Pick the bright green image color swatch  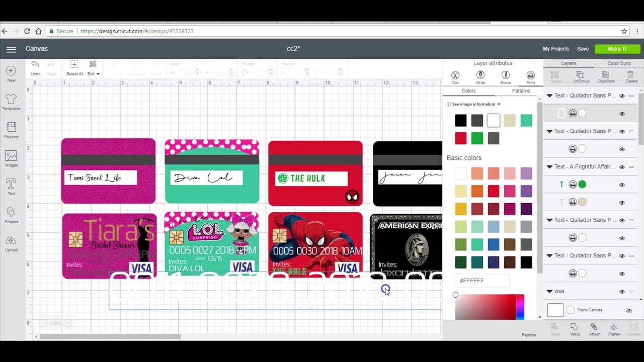tap(477, 138)
